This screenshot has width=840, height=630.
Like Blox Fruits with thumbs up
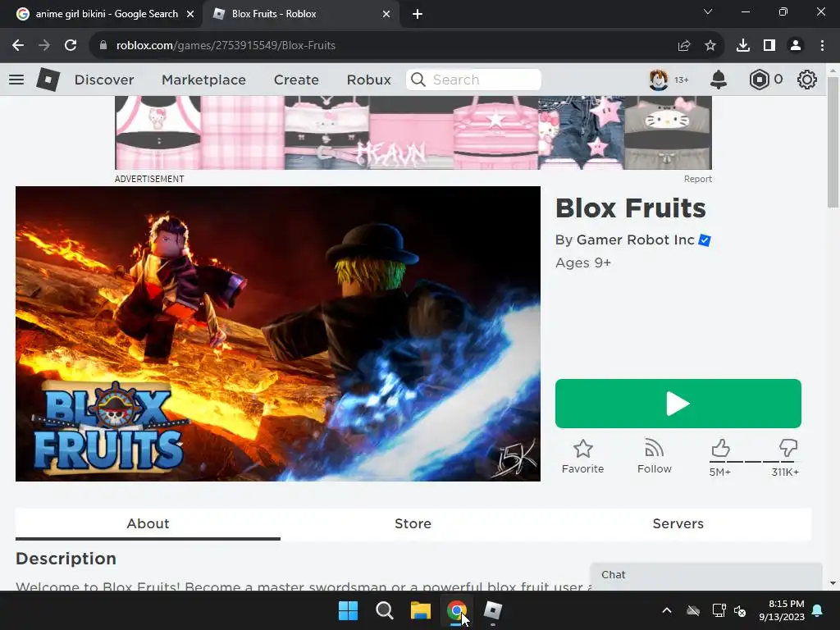[720, 449]
